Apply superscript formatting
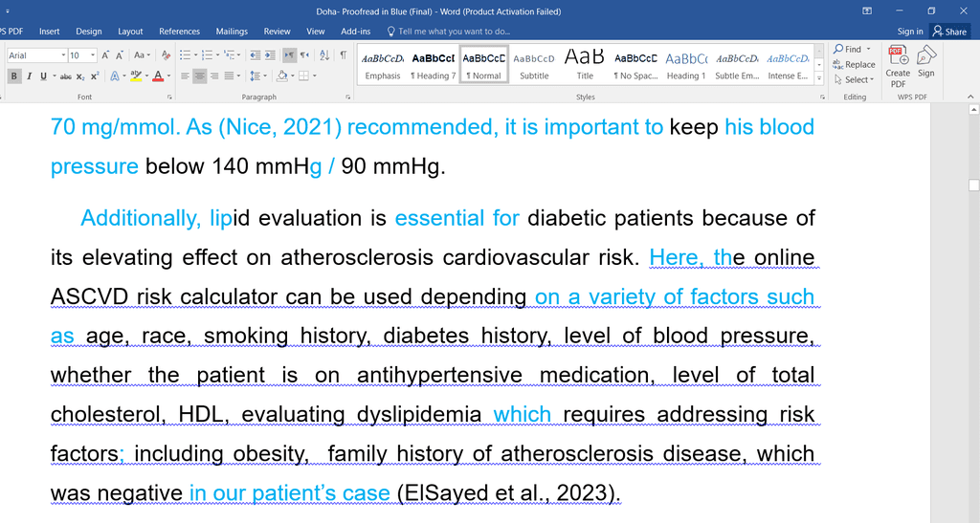Screen dimensions: 980x523 tap(95, 76)
